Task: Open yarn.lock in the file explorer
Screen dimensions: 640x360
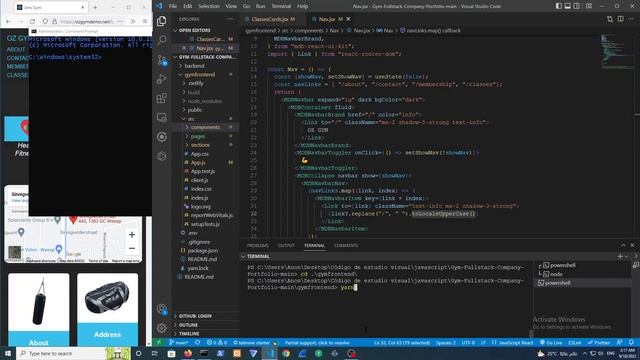Action: tap(198, 268)
